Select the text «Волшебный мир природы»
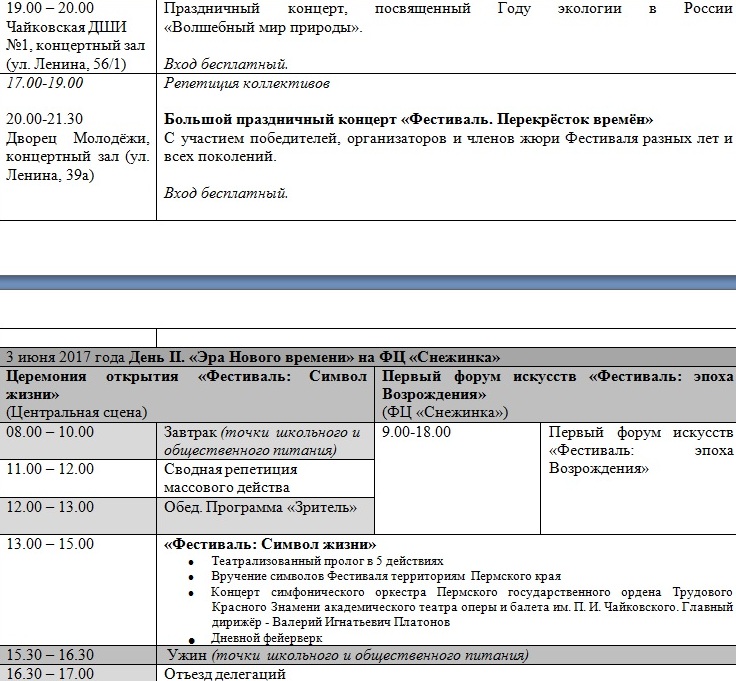 tap(263, 27)
